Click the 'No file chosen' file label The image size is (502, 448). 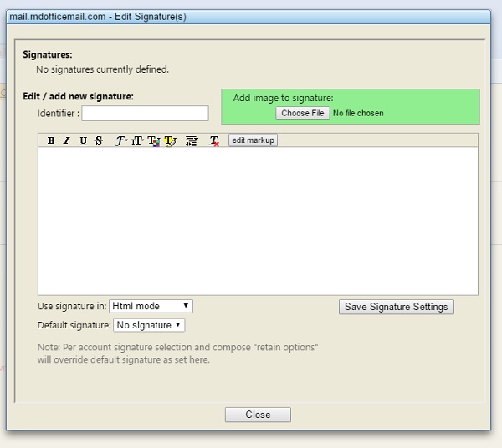coord(358,113)
